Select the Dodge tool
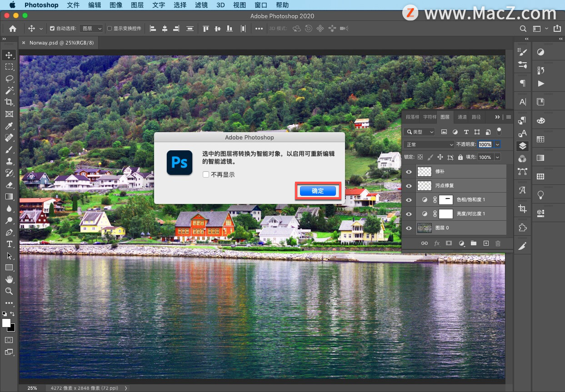The image size is (565, 392). [x=9, y=220]
